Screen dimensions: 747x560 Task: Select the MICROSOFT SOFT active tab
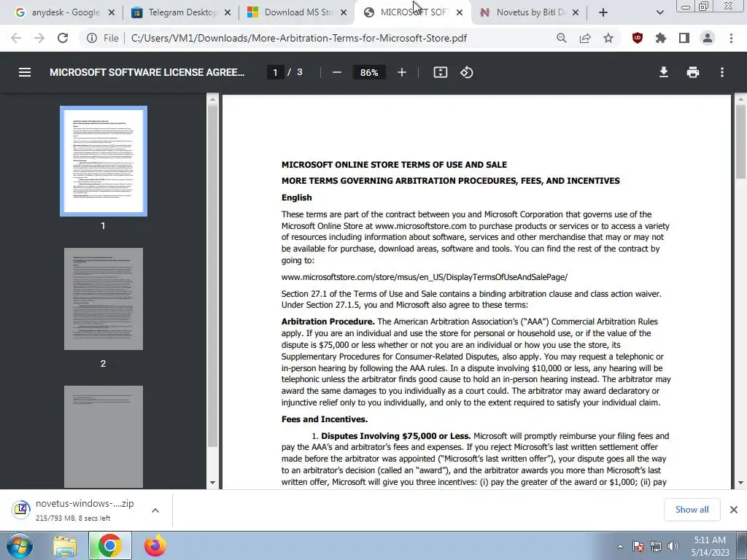pos(413,13)
